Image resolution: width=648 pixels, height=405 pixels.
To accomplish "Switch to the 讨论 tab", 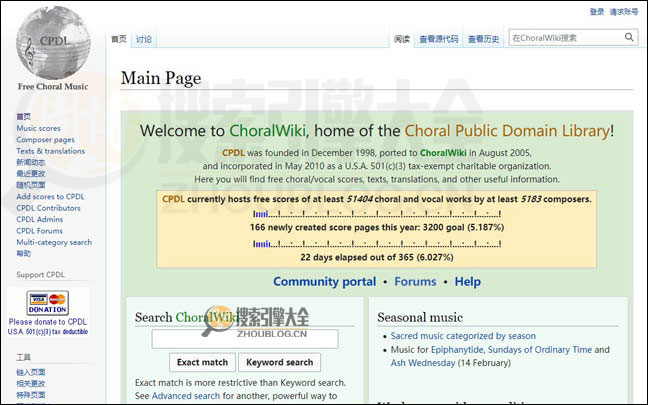I will point(144,39).
